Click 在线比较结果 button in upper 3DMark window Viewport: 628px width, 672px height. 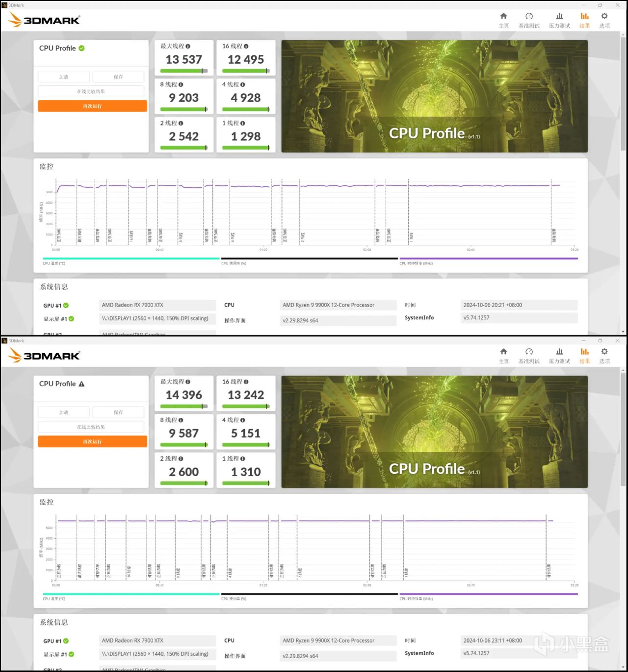(x=91, y=92)
